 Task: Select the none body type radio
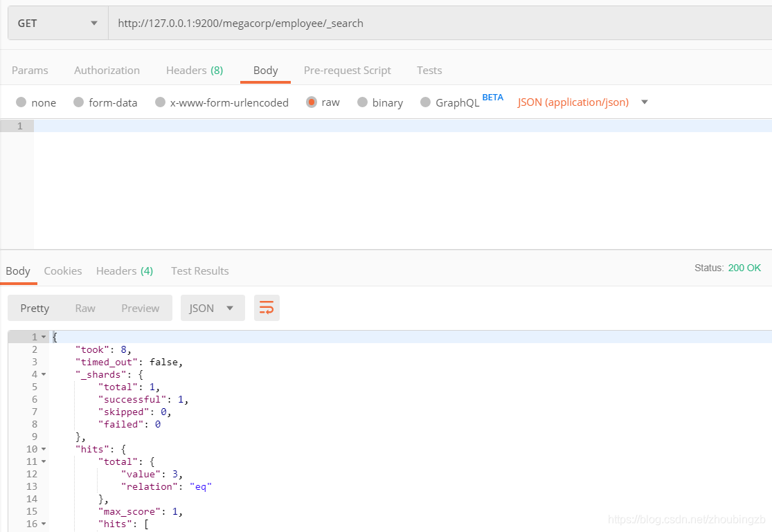pos(21,102)
